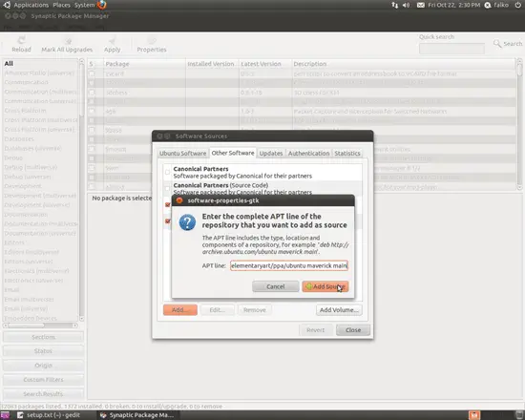Open the mail envelope indicator

(x=421, y=5)
